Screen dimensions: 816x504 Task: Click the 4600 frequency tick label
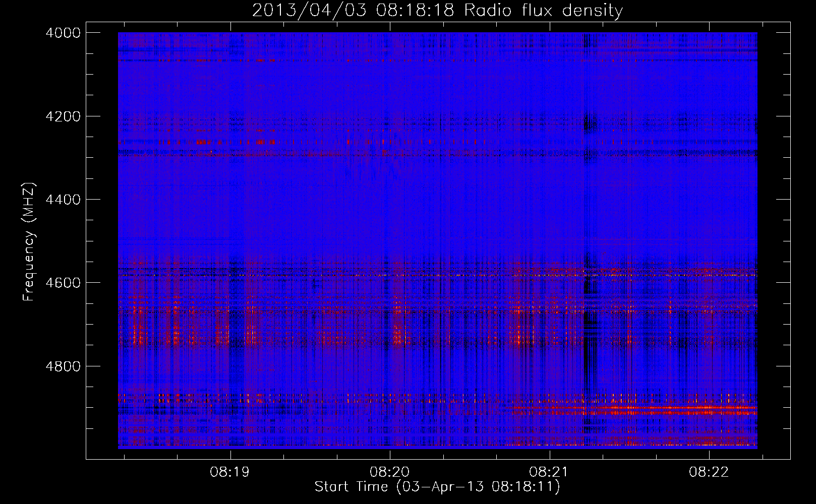tap(63, 283)
